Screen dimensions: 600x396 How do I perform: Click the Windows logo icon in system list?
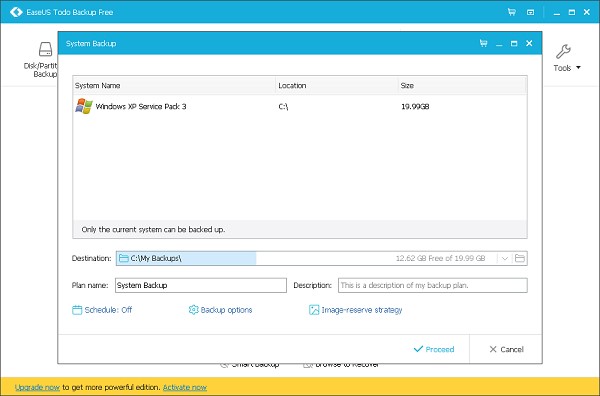[84, 106]
